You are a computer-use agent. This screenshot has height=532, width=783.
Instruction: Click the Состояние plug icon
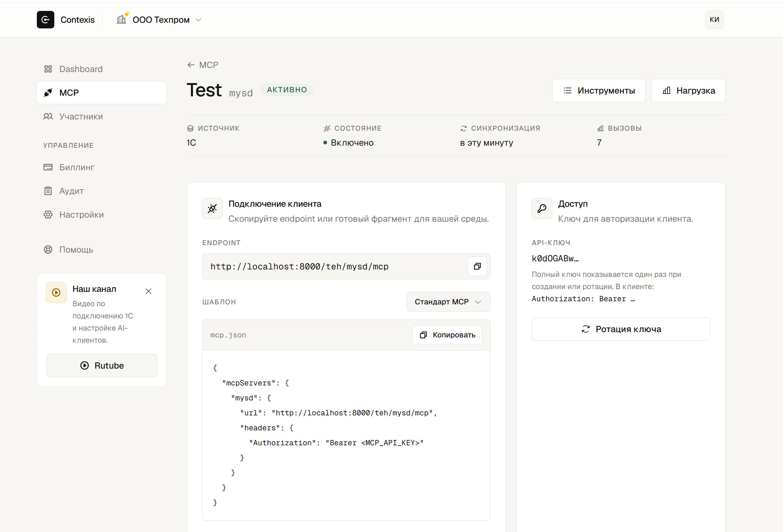click(327, 128)
